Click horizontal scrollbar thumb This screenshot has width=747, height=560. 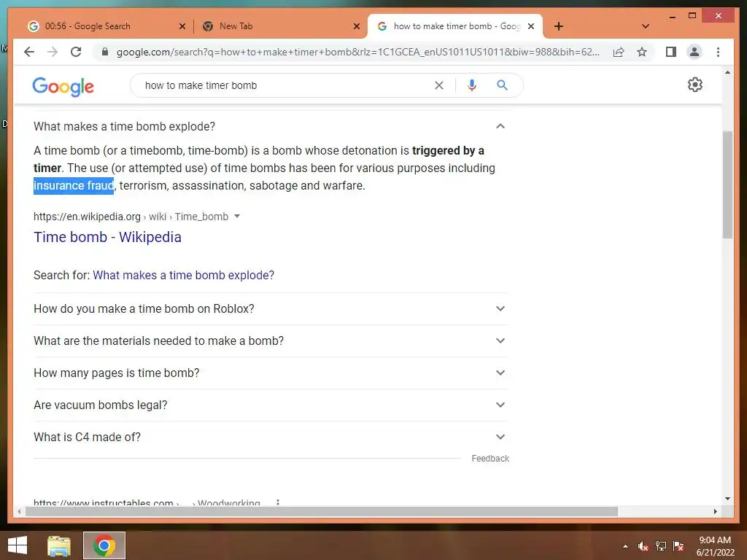(x=322, y=511)
